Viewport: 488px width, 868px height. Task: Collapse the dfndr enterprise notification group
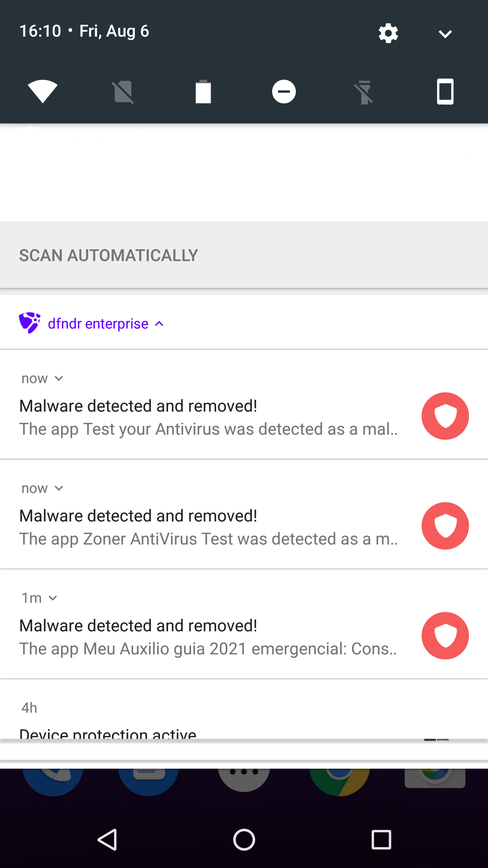click(159, 324)
